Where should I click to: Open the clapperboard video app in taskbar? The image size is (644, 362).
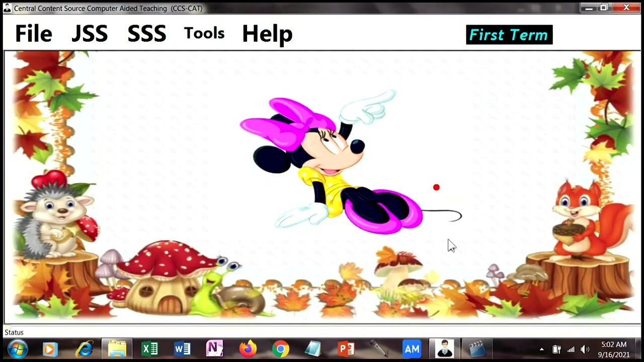coord(476,348)
